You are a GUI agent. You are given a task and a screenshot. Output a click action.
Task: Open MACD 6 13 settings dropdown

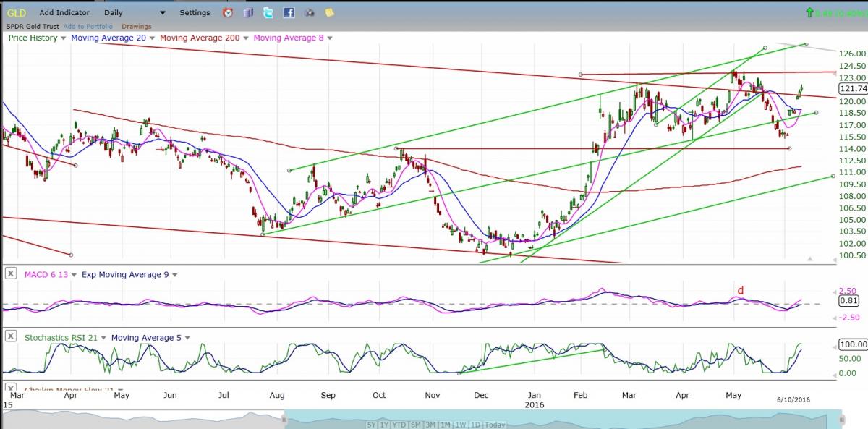click(x=73, y=275)
